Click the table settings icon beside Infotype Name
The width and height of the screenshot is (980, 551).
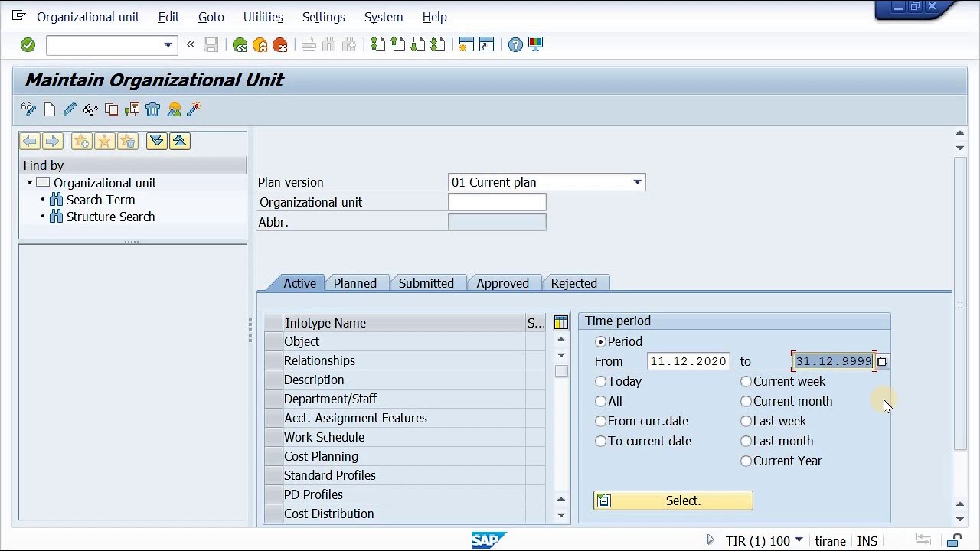click(561, 323)
